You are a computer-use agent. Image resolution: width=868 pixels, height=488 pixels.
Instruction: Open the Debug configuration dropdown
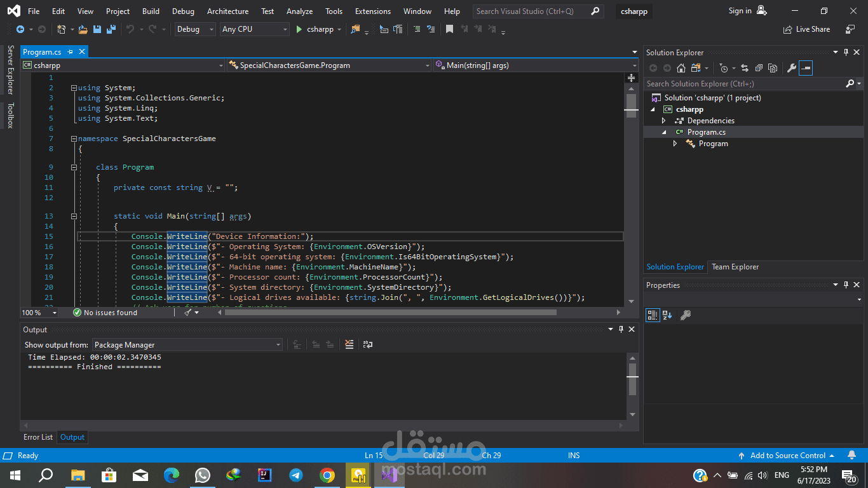195,29
